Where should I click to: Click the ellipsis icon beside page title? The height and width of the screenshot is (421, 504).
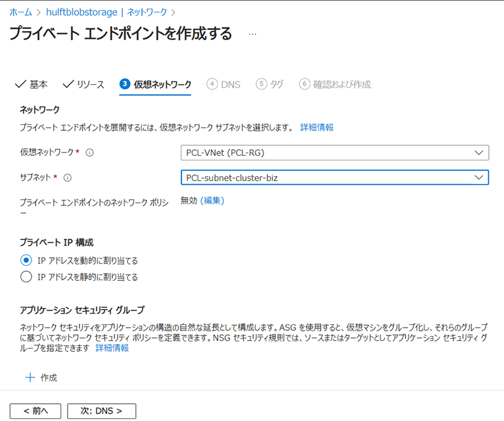252,34
